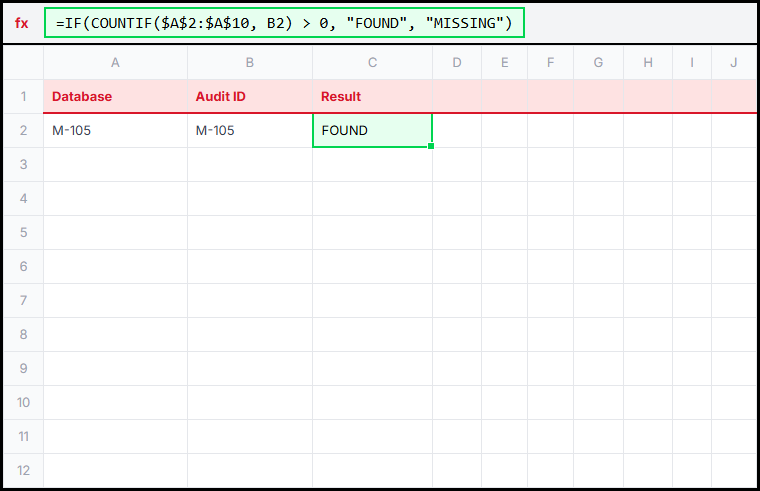
Task: Click row 12 header
Action: click(x=23, y=470)
